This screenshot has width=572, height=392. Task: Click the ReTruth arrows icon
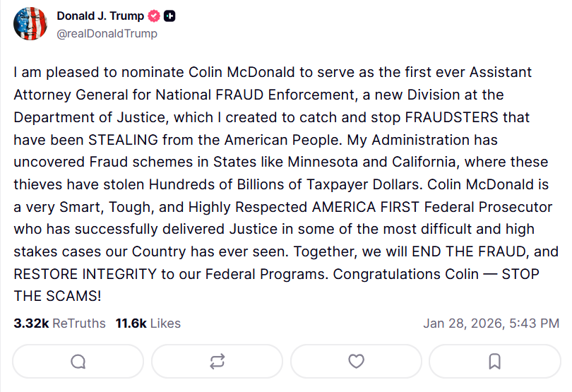click(217, 362)
